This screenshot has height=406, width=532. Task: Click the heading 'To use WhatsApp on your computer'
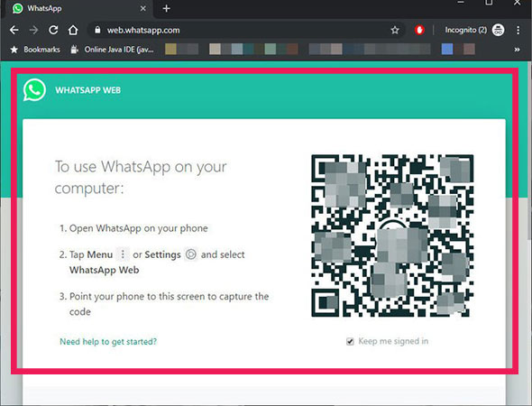click(x=141, y=177)
